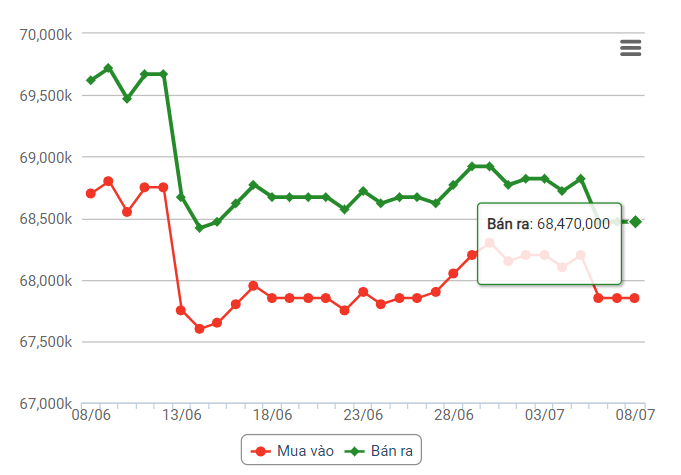This screenshot has height=475, width=681.
Task: Click the green diamond marker in the legend
Action: click(353, 452)
